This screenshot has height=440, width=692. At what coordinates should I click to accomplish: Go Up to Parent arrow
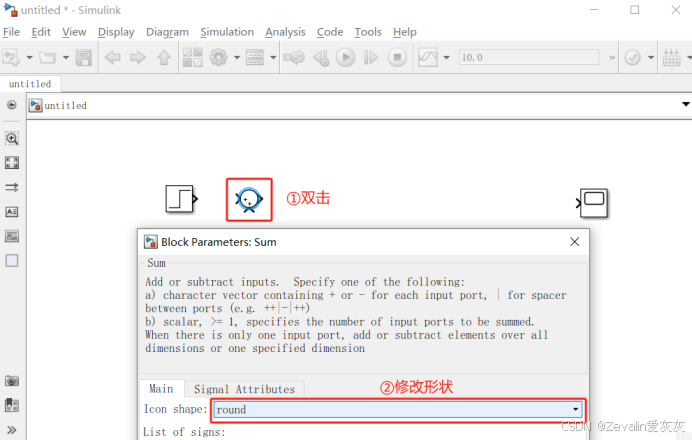click(x=164, y=57)
